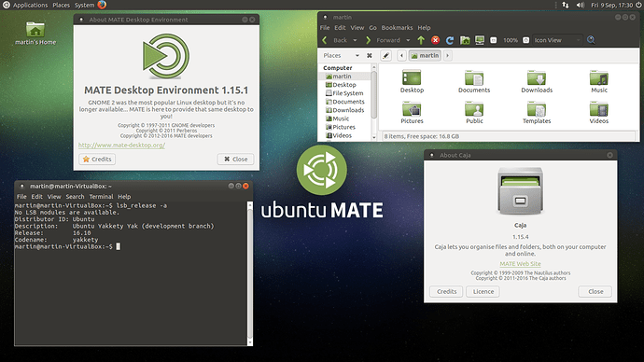
Task: Open the Terminal menu in terminal
Action: point(101,197)
